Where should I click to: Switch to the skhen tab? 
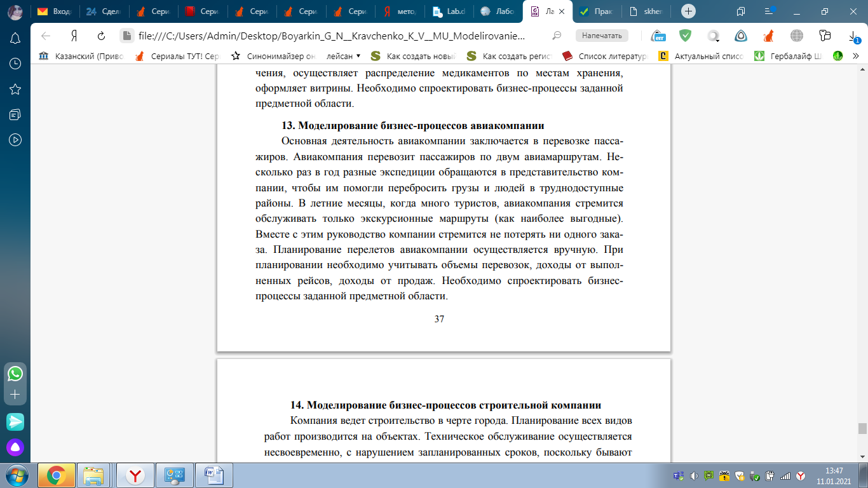tap(646, 11)
